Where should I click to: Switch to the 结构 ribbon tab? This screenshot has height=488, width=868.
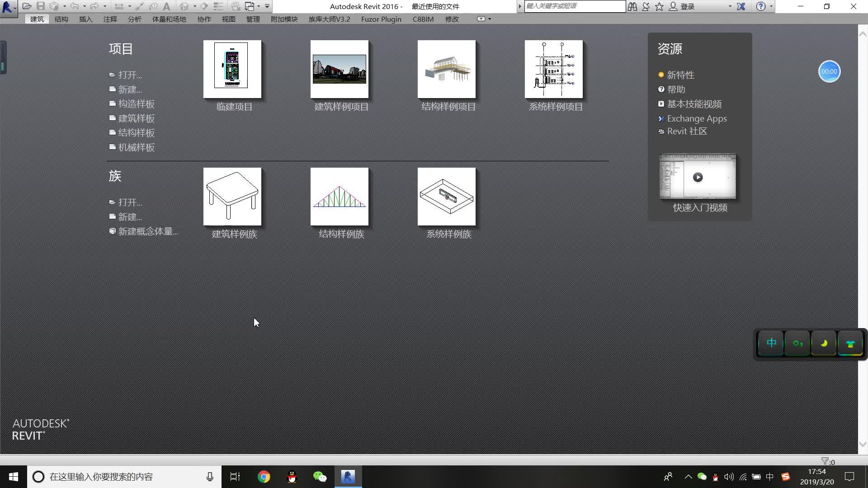coord(61,19)
